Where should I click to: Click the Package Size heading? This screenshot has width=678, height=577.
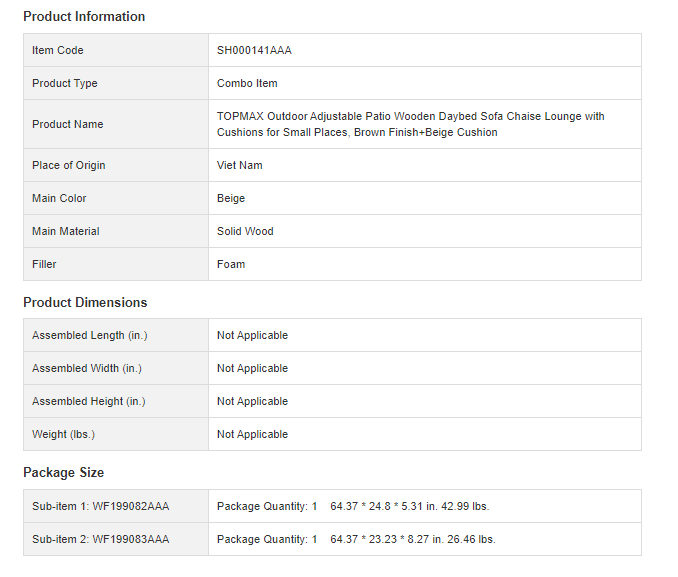(63, 473)
